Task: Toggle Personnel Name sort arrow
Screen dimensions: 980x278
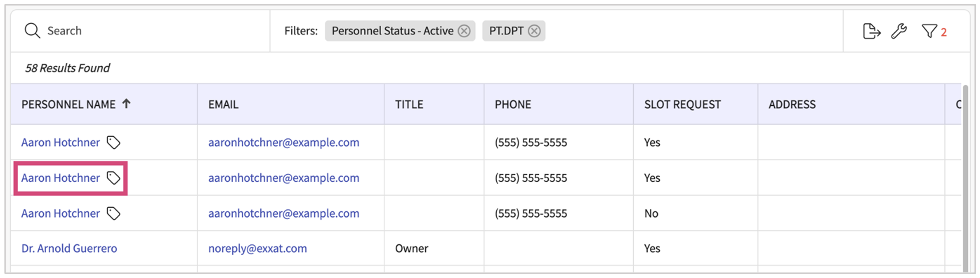Action: (126, 104)
